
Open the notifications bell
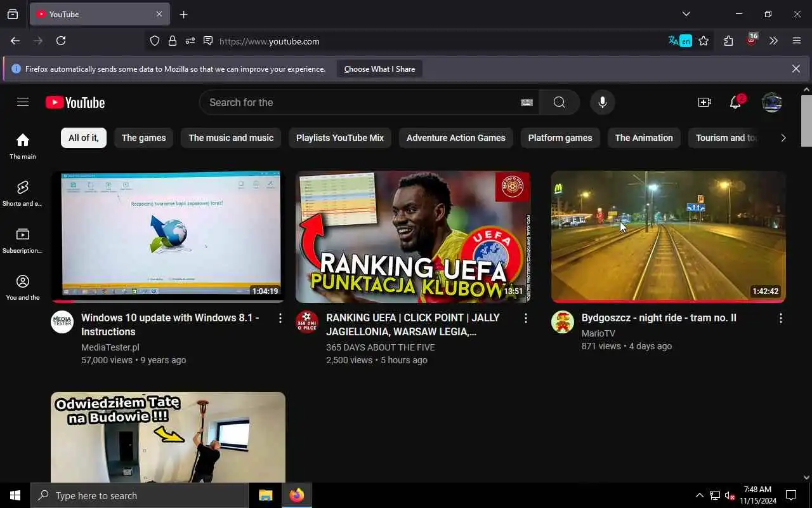pyautogui.click(x=736, y=102)
